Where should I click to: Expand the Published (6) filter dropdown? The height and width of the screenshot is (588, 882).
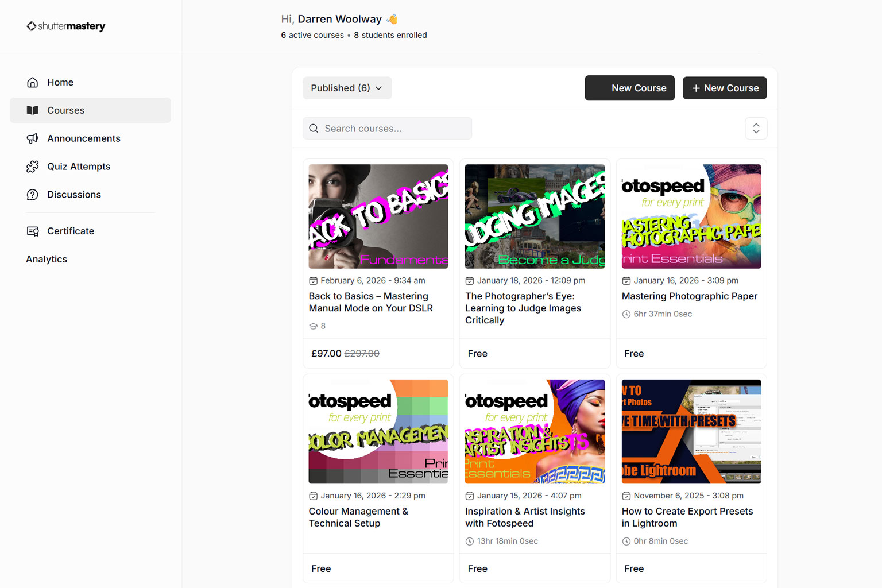[x=347, y=88]
